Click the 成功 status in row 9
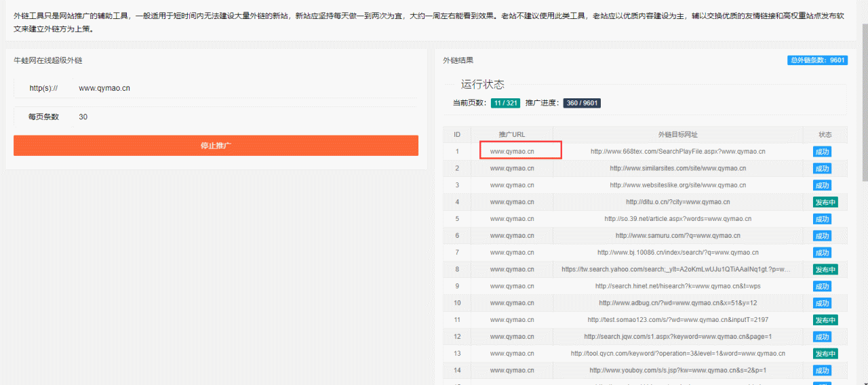The height and width of the screenshot is (385, 868). 822,287
